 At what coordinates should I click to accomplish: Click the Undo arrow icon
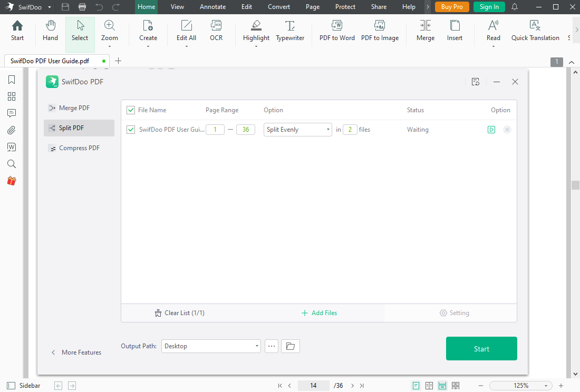99,7
